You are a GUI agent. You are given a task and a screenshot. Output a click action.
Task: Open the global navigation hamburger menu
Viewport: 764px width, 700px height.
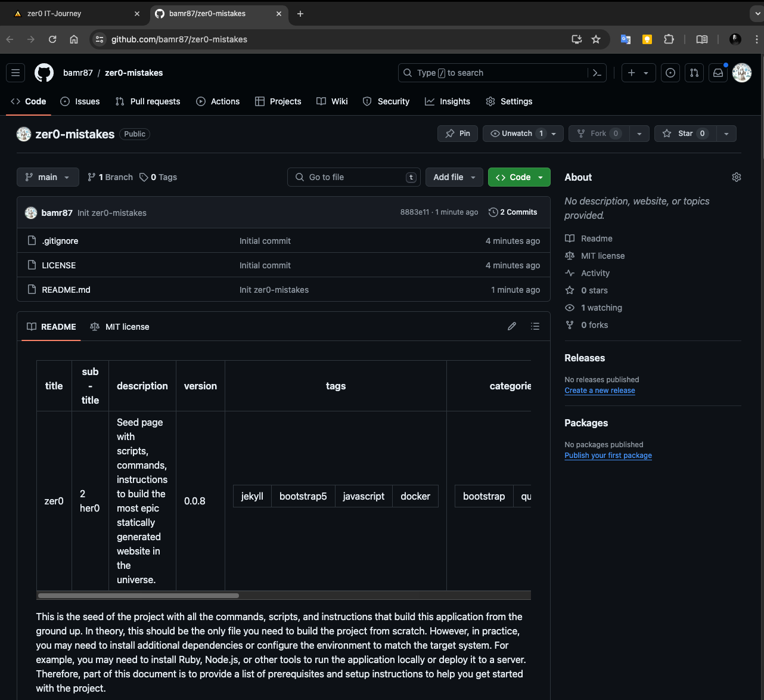pyautogui.click(x=15, y=73)
